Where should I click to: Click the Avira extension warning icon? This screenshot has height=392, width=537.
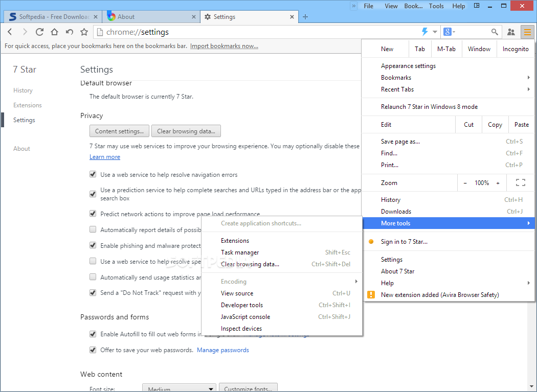[371, 295]
